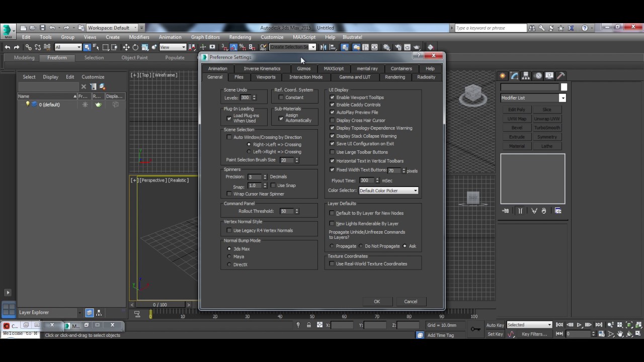Enable Display Cross Hair Cursor checkbox
The height and width of the screenshot is (362, 644).
click(332, 121)
